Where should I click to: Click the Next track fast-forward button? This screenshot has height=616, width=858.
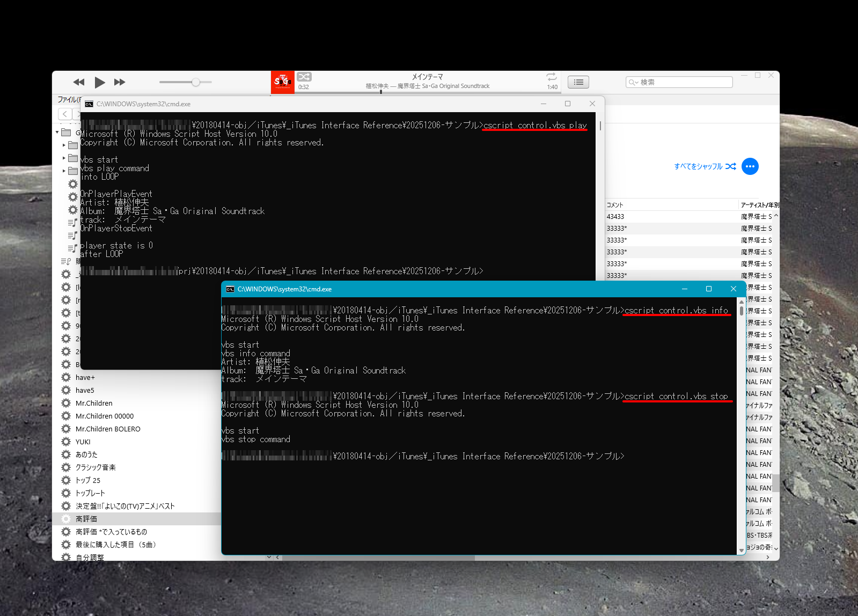tap(120, 82)
